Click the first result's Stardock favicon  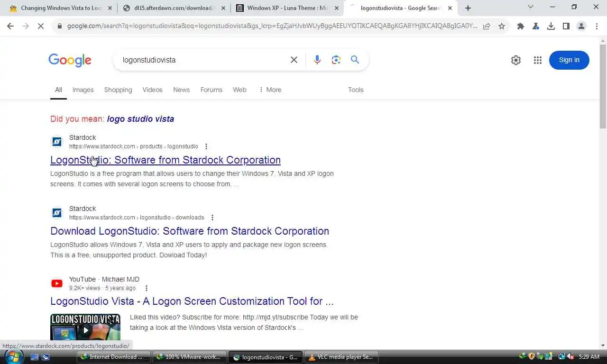coord(57,142)
